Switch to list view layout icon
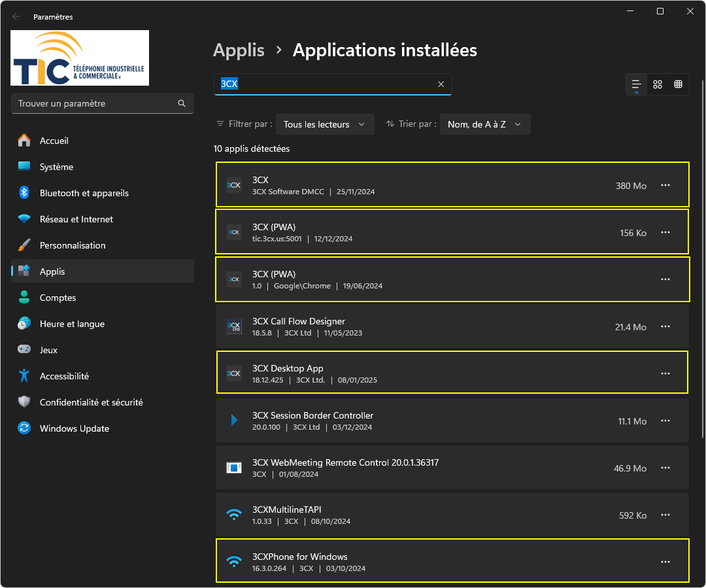The image size is (706, 588). [x=636, y=84]
